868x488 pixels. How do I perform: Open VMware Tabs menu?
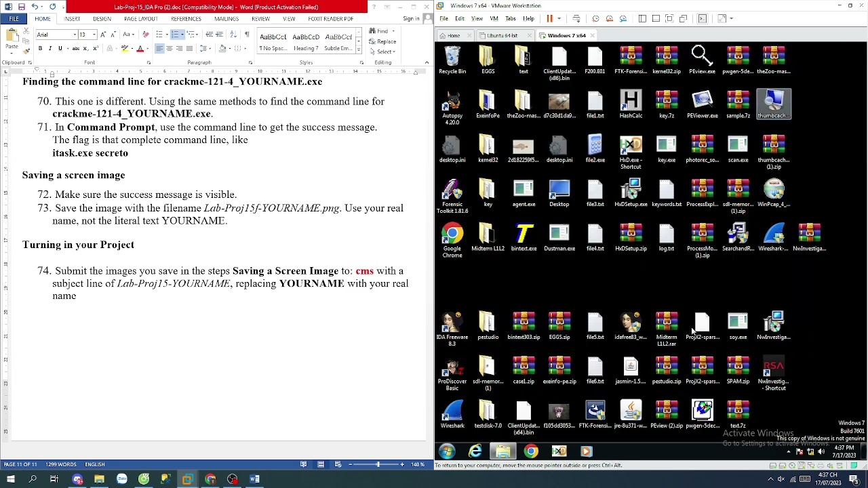coord(511,19)
